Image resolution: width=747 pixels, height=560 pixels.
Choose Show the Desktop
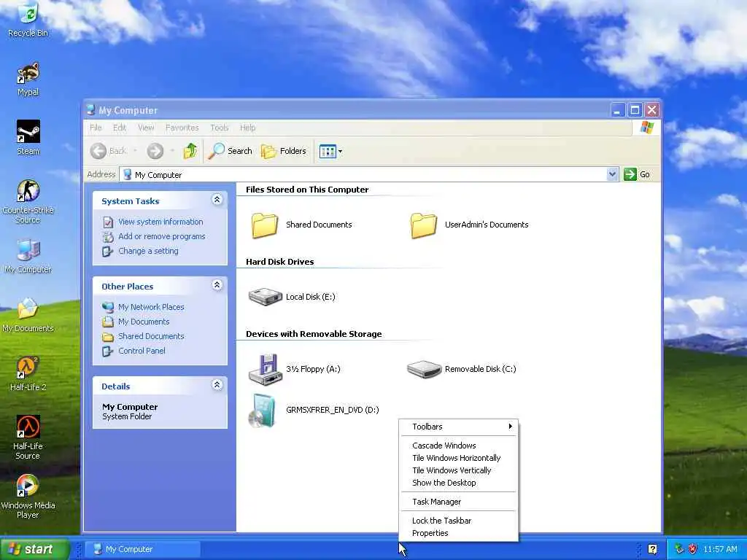tap(458, 483)
